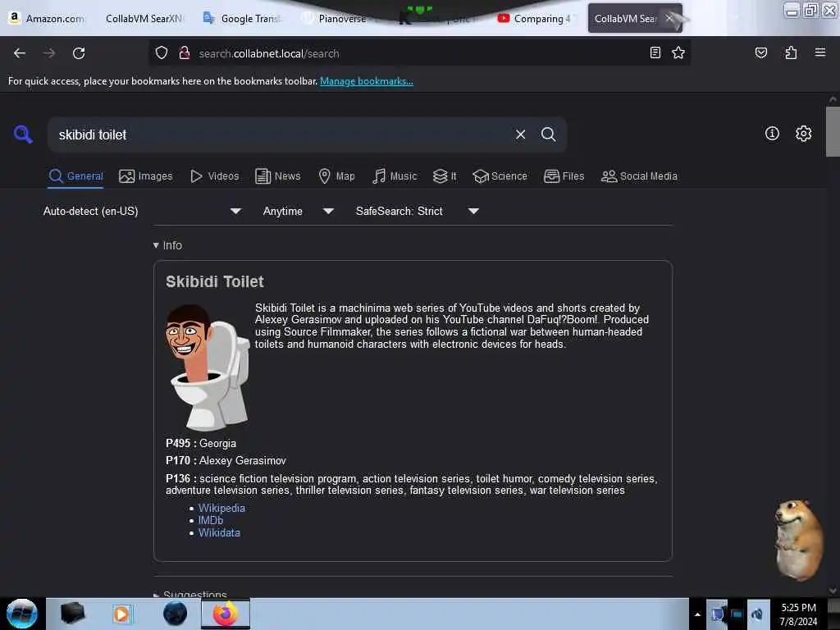Viewport: 840px width, 630px height.
Task: Click the Manage bookmarks link
Action: [367, 81]
